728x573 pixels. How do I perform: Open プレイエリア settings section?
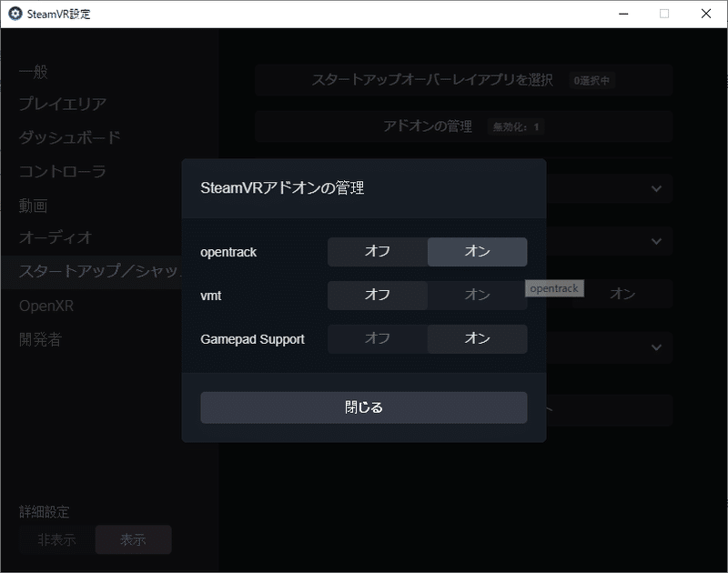pos(63,104)
